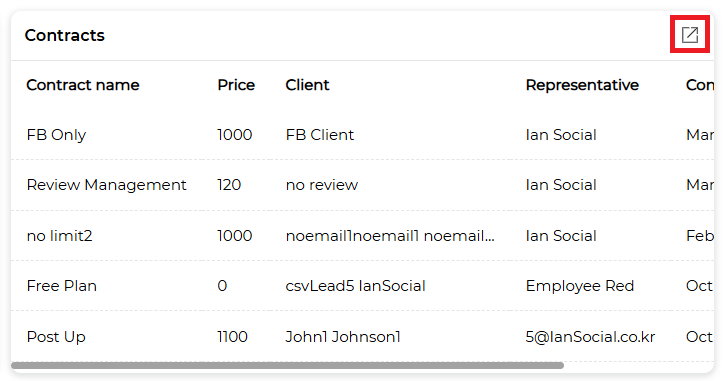Image resolution: width=724 pixels, height=381 pixels.
Task: Select the no limit2 contract row
Action: (x=362, y=236)
